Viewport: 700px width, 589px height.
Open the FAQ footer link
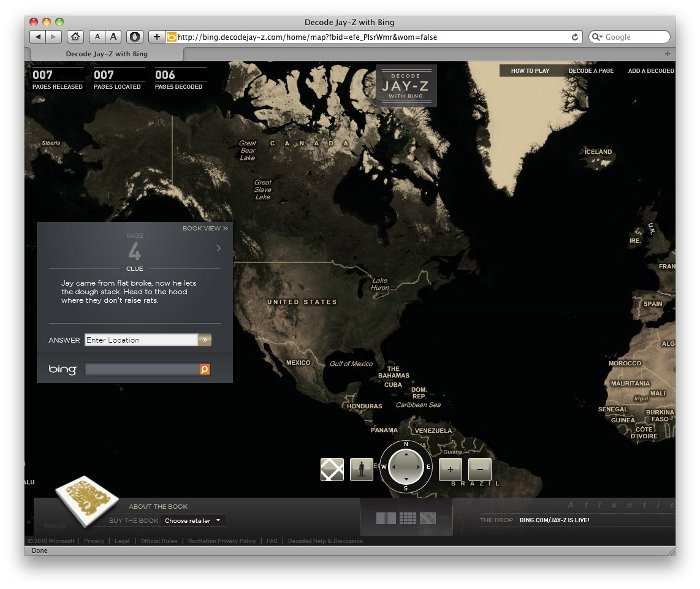272,541
